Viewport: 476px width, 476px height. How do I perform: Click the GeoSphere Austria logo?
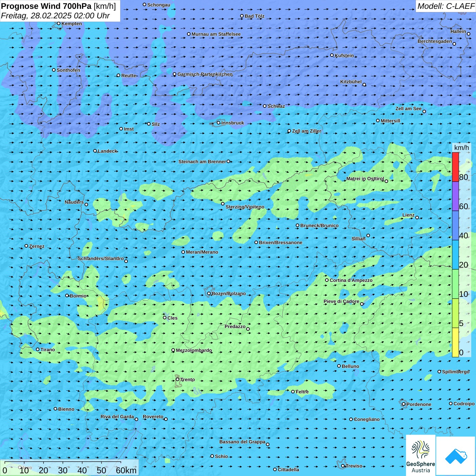coord(421,456)
